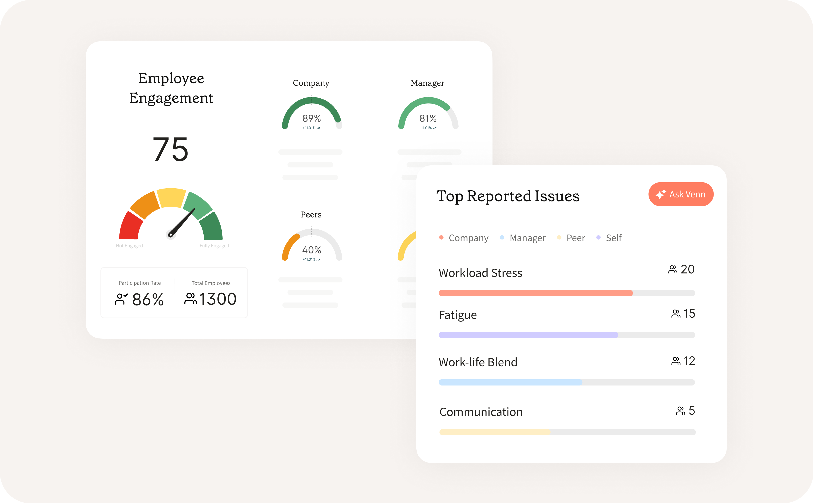Click the trend arrow under Peers 40%
The image size is (814, 504).
click(318, 260)
